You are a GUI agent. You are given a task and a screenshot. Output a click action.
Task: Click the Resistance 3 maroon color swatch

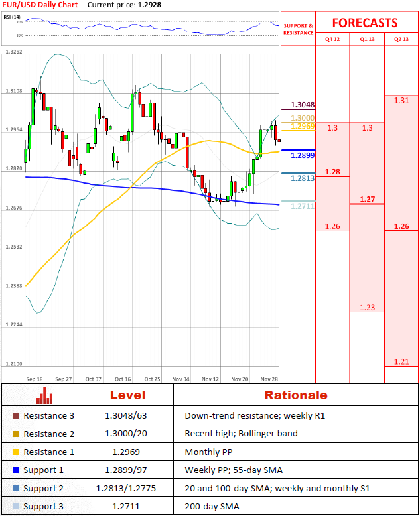pos(16,416)
